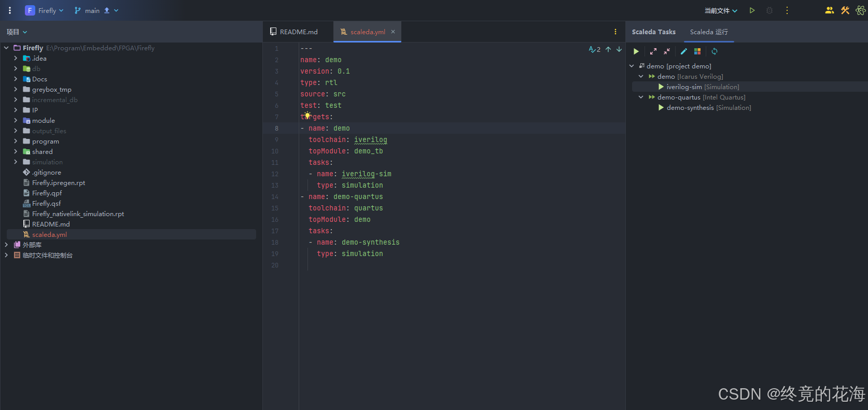
Task: Open Firefly_nativelink_simulation.rpt file
Action: point(78,214)
